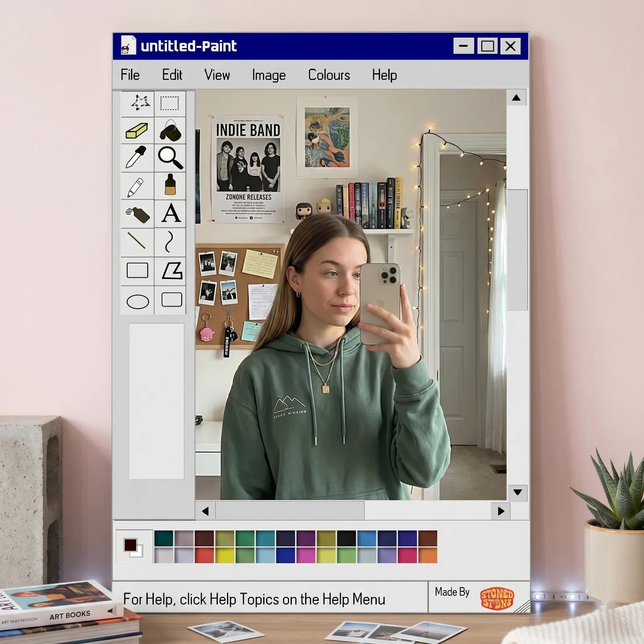
Task: Open the Help menu
Action: pyautogui.click(x=384, y=75)
